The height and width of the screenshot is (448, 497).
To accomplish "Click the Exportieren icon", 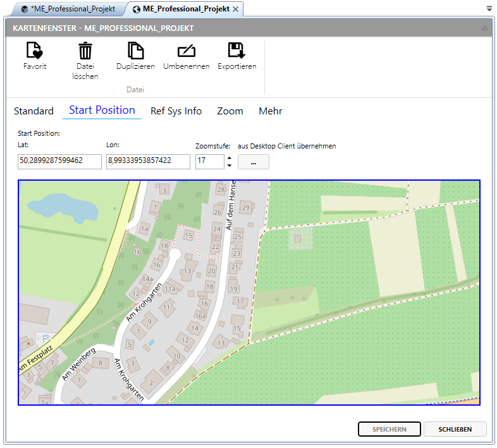I will pos(236,51).
